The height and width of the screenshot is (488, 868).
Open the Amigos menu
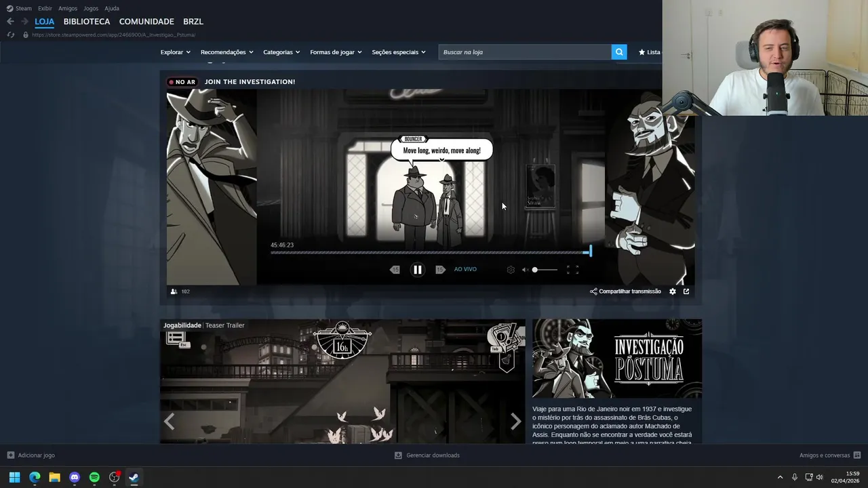click(68, 8)
